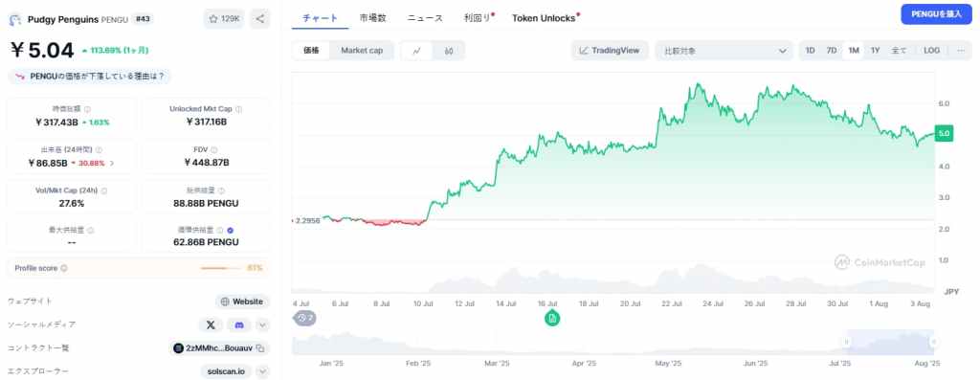The height and width of the screenshot is (380, 980).
Task: Click the info icon beside Profile score
Action: click(x=64, y=268)
